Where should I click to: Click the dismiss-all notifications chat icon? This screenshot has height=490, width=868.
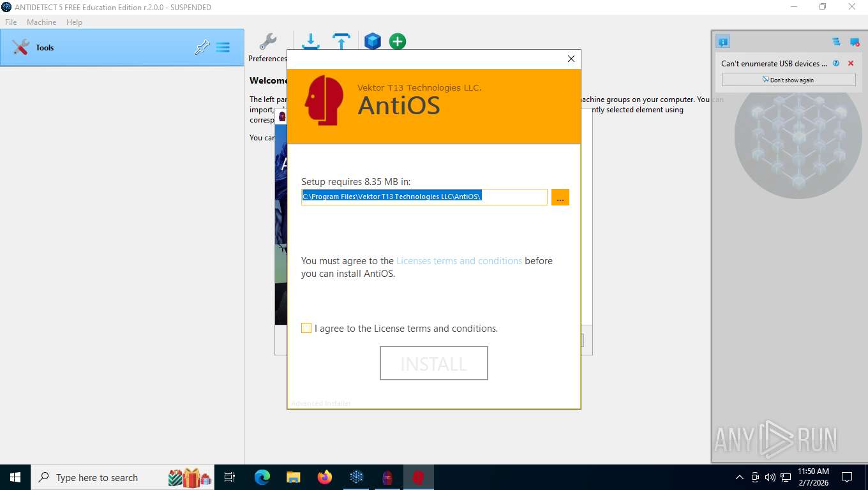coord(855,42)
